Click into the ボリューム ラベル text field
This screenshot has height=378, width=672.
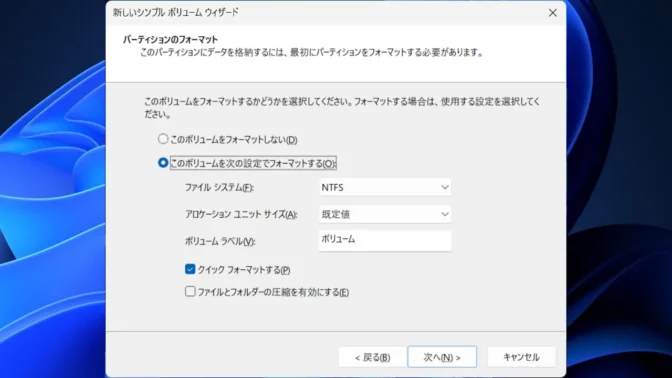coord(385,240)
